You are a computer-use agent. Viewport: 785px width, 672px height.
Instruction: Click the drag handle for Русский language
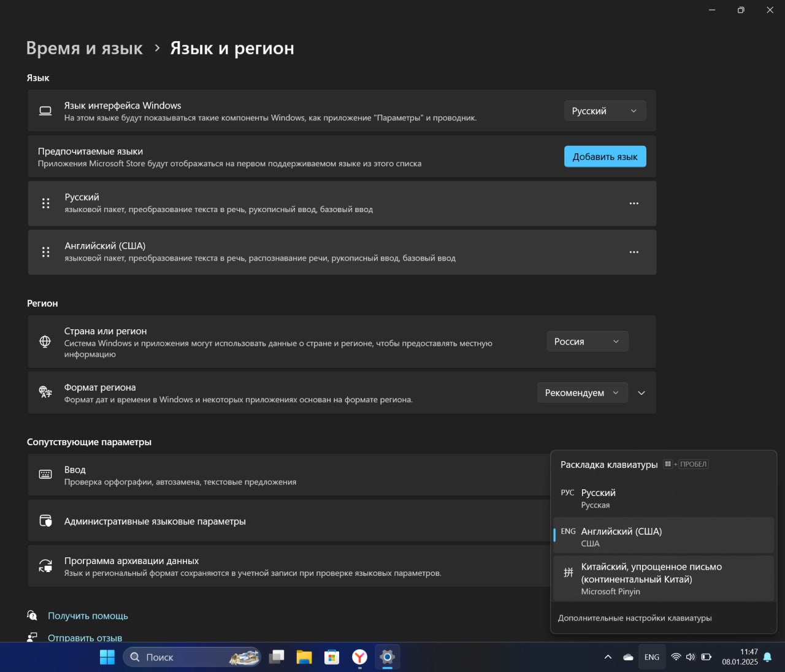tap(45, 203)
